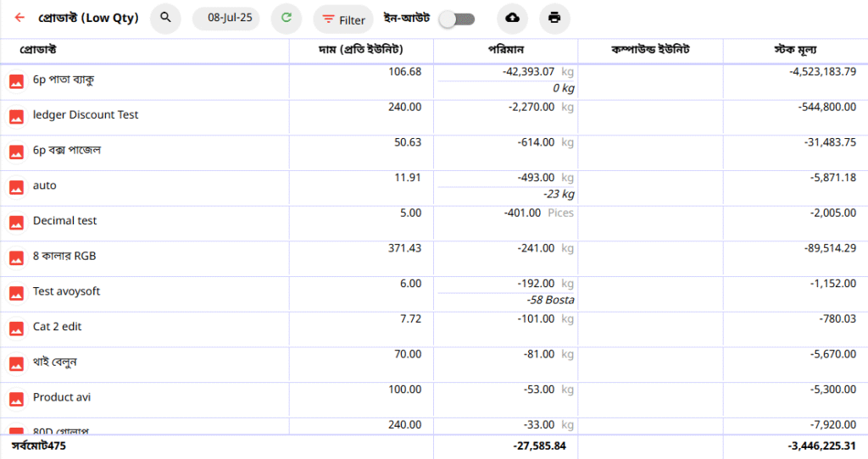
Task: Print the low quantity report
Action: coord(554,19)
